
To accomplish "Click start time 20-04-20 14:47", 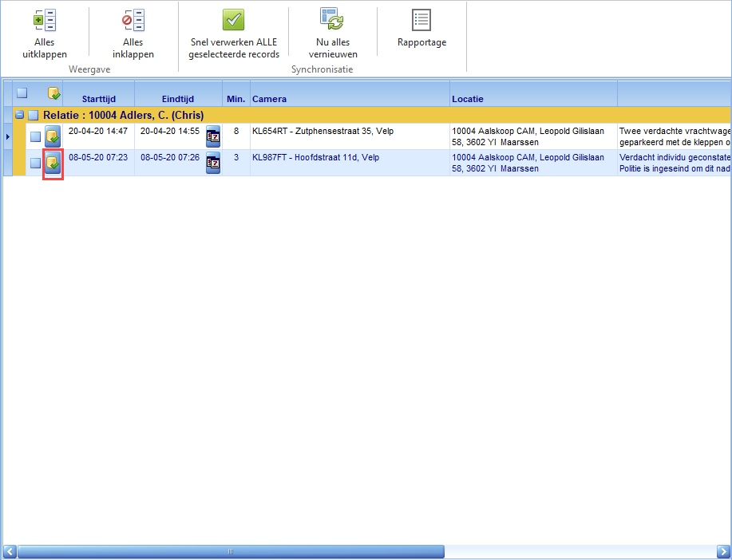I will (x=98, y=131).
